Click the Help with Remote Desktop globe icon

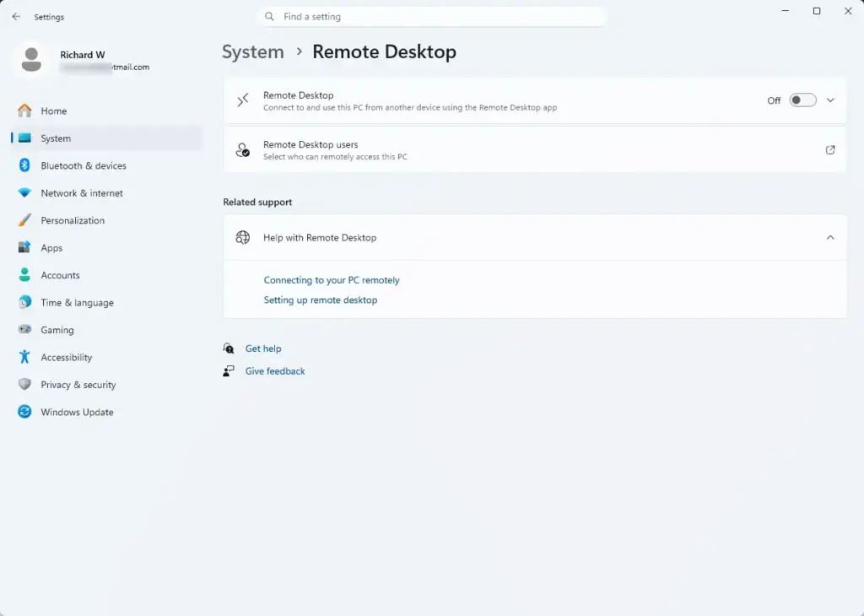pos(243,237)
